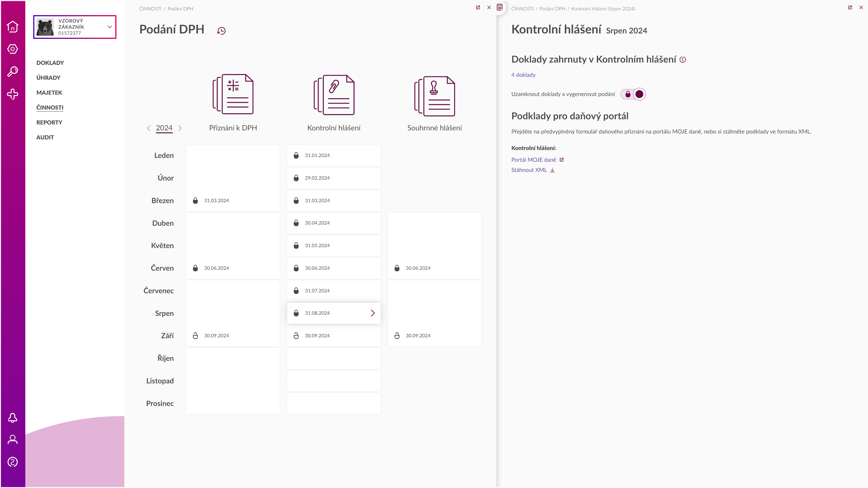868x488 pixels.
Task: Open the search magnifier icon in sidebar
Action: [12, 71]
